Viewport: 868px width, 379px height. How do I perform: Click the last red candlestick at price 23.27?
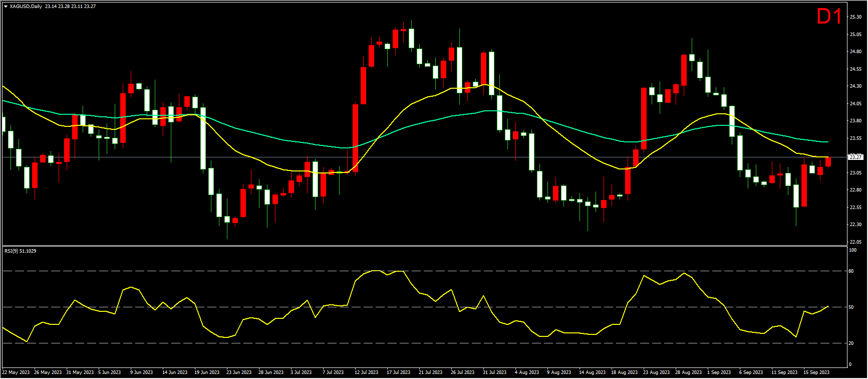click(x=828, y=162)
